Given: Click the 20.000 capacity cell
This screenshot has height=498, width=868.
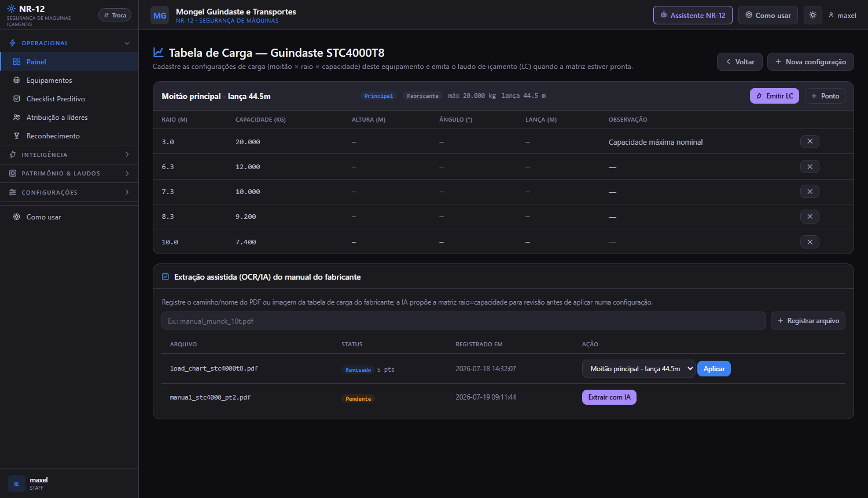Looking at the screenshot, I should [x=248, y=142].
